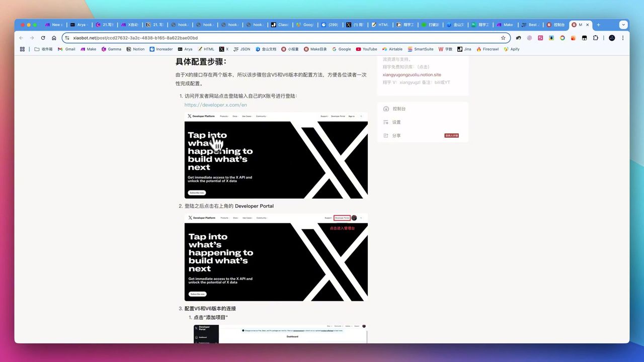Open the Firecrawl bookmark
The height and width of the screenshot is (362, 644).
[487, 49]
